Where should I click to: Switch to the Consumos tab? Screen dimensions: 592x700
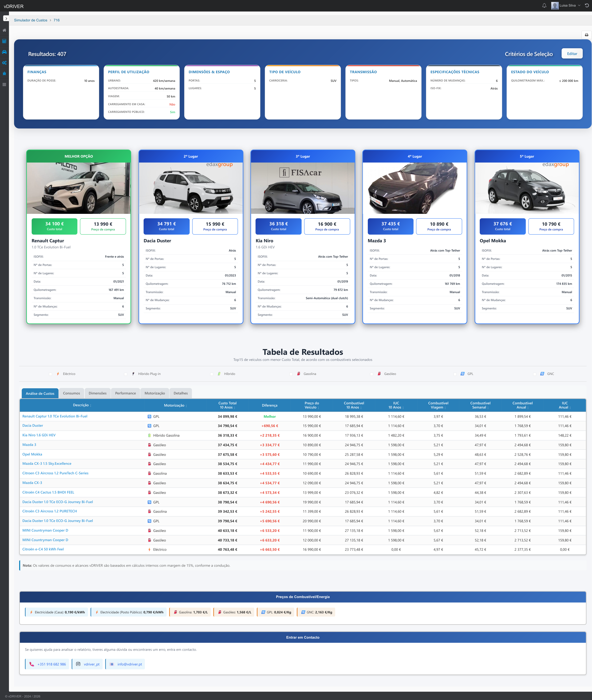pyautogui.click(x=71, y=393)
